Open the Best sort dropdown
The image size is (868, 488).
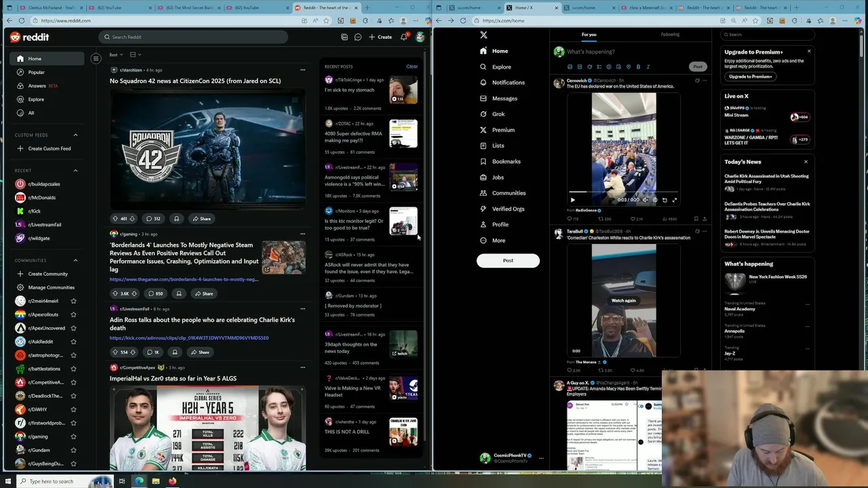click(x=116, y=54)
